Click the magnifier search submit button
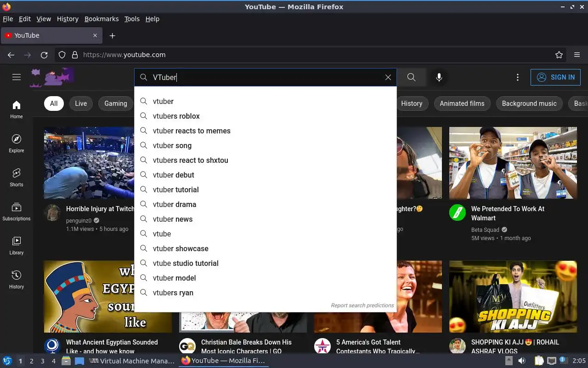The height and width of the screenshot is (368, 588). pyautogui.click(x=412, y=77)
